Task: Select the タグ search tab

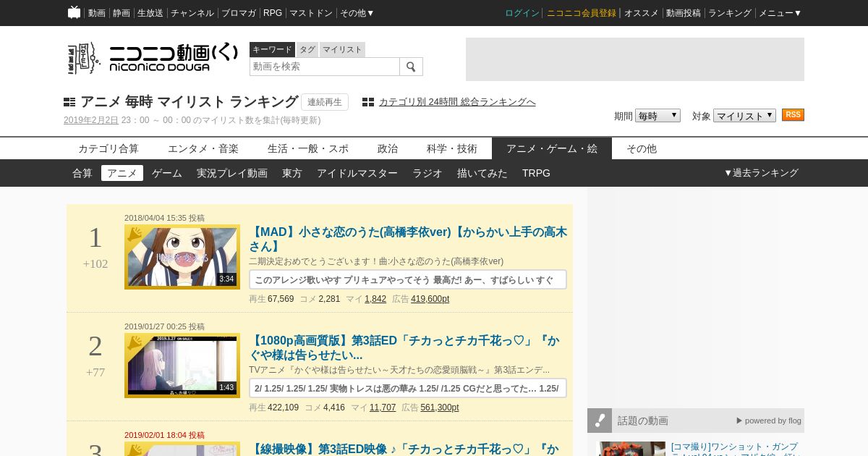Action: (307, 49)
